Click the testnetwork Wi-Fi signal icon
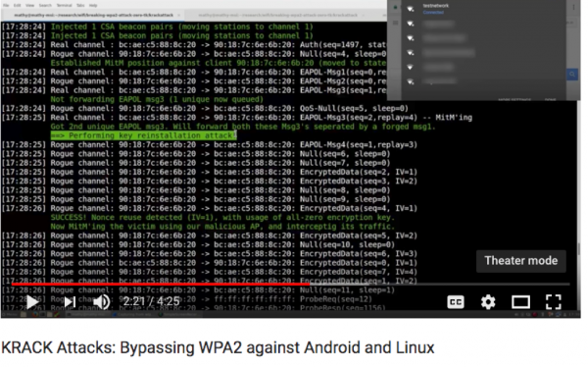The width and height of the screenshot is (588, 367). click(411, 9)
